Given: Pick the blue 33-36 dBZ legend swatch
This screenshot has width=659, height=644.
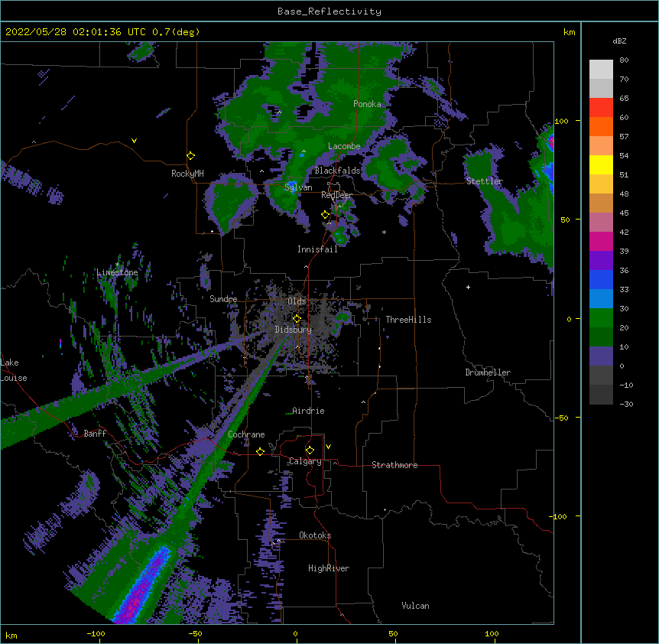Looking at the screenshot, I should pyautogui.click(x=601, y=279).
